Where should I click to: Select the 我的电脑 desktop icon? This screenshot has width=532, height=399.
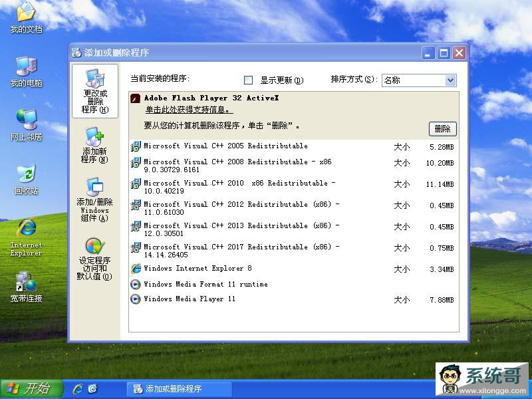(26, 71)
